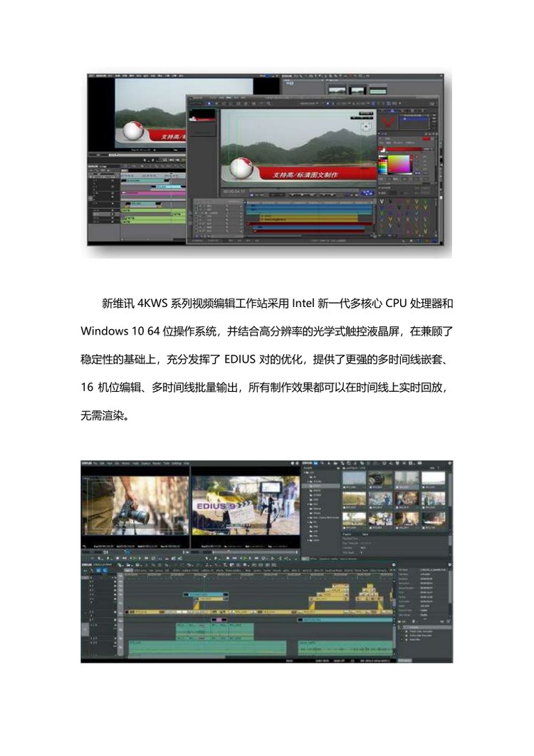Image resolution: width=534 pixels, height=756 pixels.
Task: Click the red title banner with Chinese text
Action: coord(306,174)
